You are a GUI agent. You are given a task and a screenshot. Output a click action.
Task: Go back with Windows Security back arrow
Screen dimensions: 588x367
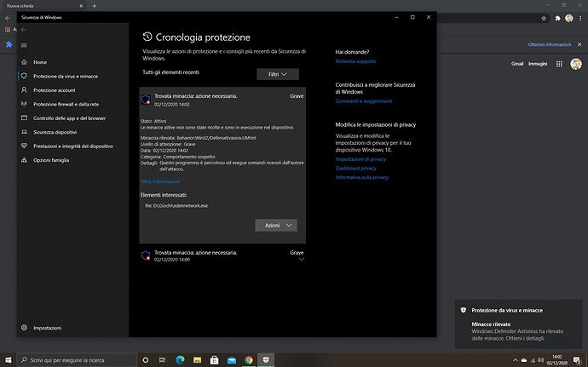click(24, 30)
